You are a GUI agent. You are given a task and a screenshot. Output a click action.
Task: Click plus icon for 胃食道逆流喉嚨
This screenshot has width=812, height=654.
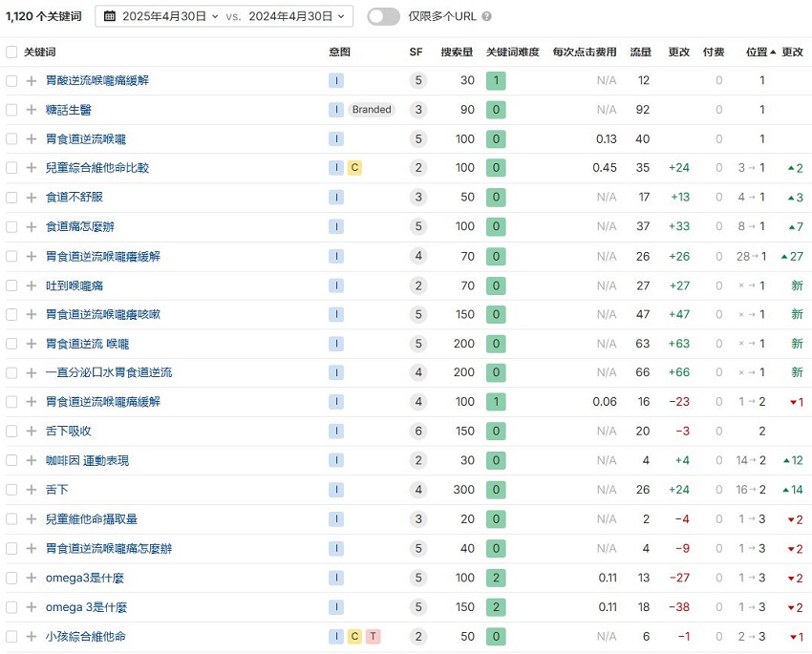pos(32,139)
